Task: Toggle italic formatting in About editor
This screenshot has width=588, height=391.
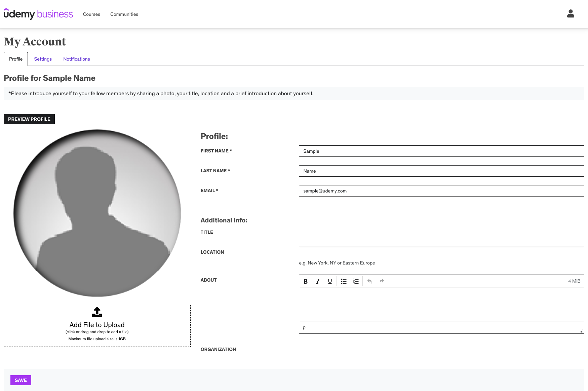Action: pyautogui.click(x=318, y=281)
